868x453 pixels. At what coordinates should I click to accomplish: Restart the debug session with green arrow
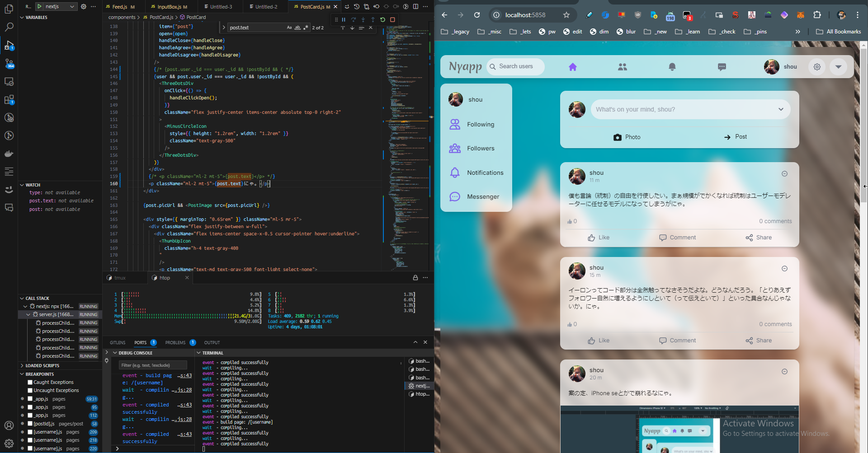click(382, 19)
